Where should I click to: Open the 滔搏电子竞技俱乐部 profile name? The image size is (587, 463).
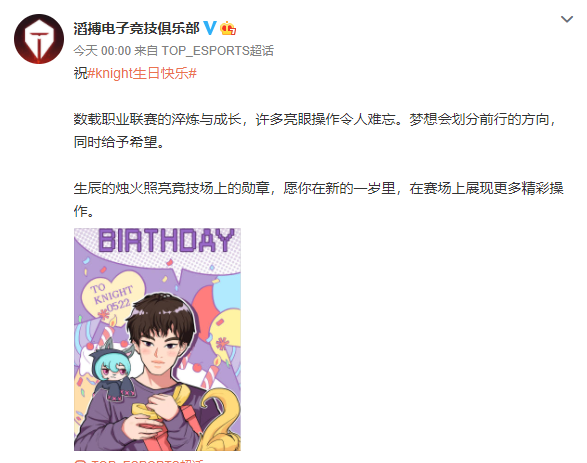click(x=136, y=28)
